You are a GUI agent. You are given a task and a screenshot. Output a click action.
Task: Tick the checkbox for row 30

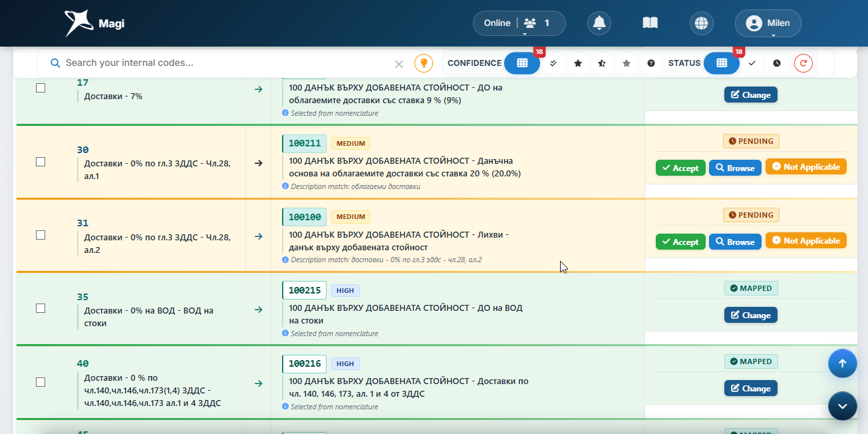coord(41,162)
